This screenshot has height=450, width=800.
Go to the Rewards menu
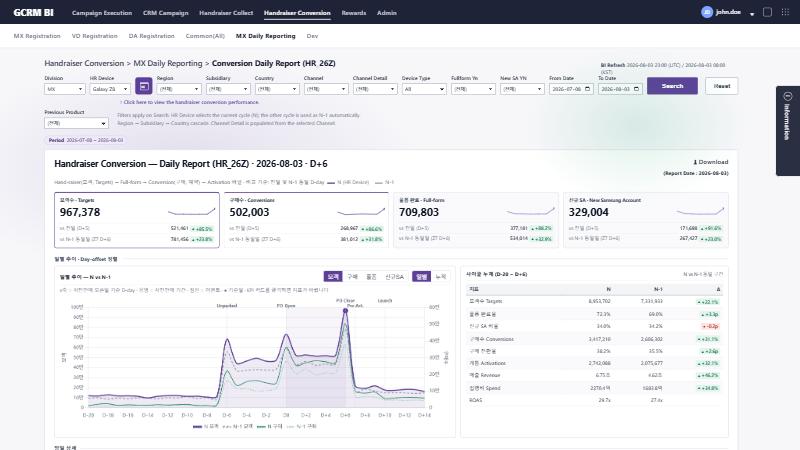pyautogui.click(x=354, y=13)
